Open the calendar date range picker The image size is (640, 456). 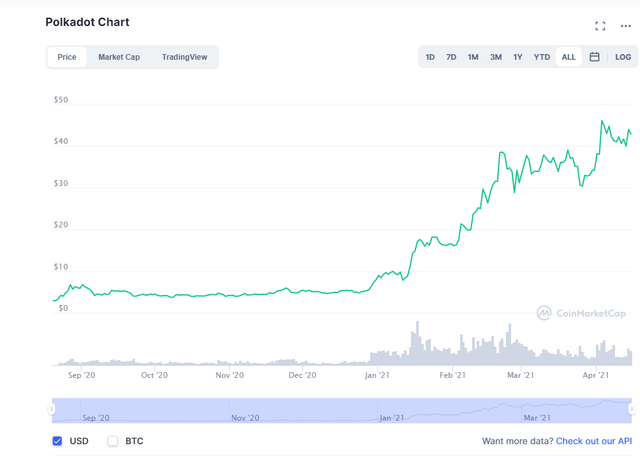coord(594,57)
